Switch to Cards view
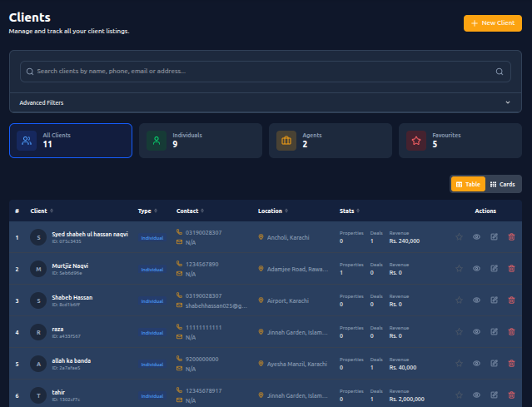Image resolution: width=532 pixels, height=407 pixels. 503,184
